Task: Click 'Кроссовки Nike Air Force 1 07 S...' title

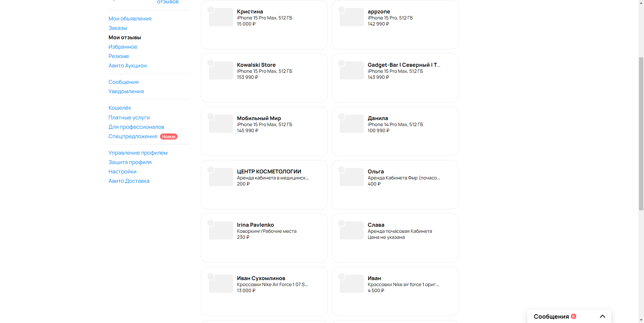Action: pyautogui.click(x=272, y=284)
